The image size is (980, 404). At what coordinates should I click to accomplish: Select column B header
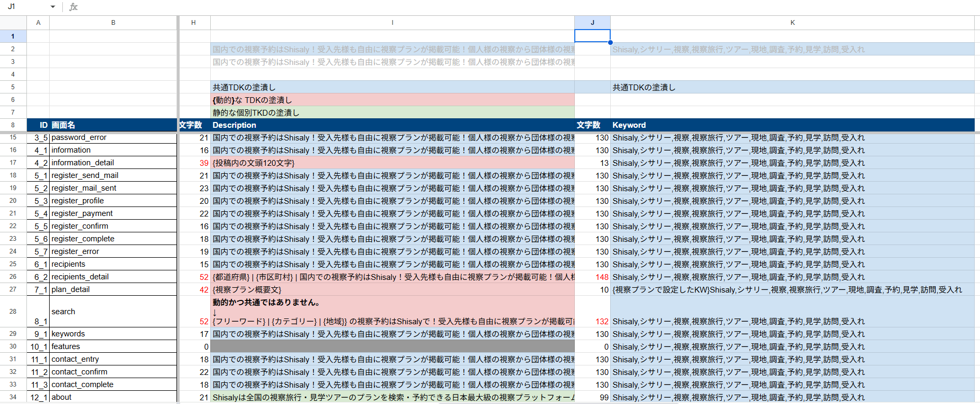point(113,23)
